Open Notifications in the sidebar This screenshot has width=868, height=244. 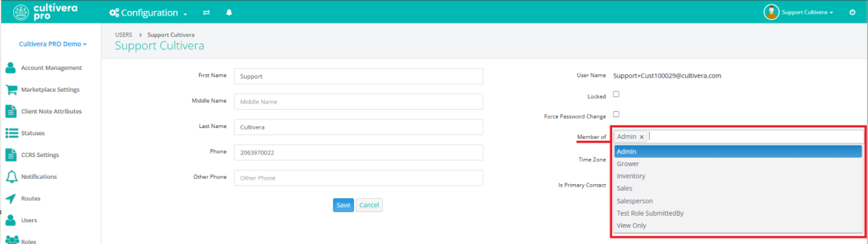click(39, 177)
